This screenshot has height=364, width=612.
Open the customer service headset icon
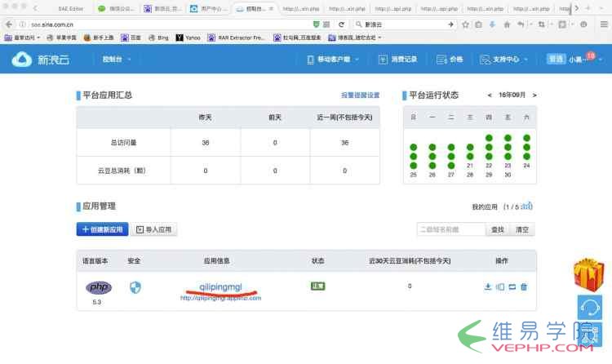pos(590,308)
